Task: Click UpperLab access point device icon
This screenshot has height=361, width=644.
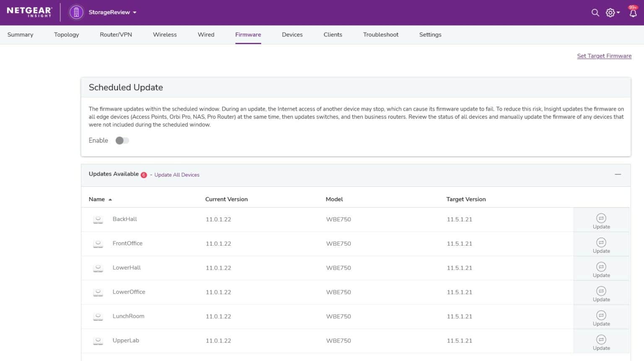Action: coord(98,341)
